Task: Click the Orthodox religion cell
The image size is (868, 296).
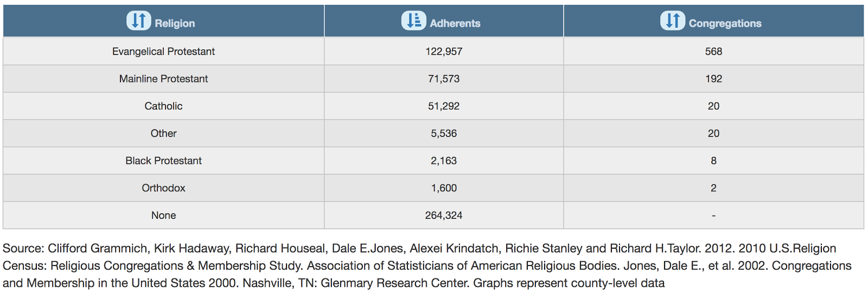Action: pyautogui.click(x=163, y=188)
